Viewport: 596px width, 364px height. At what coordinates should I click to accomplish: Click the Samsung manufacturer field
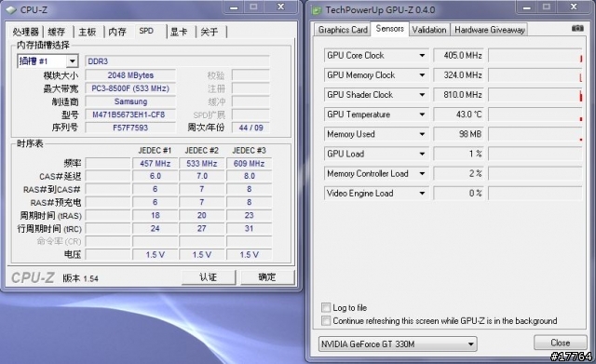tap(130, 101)
